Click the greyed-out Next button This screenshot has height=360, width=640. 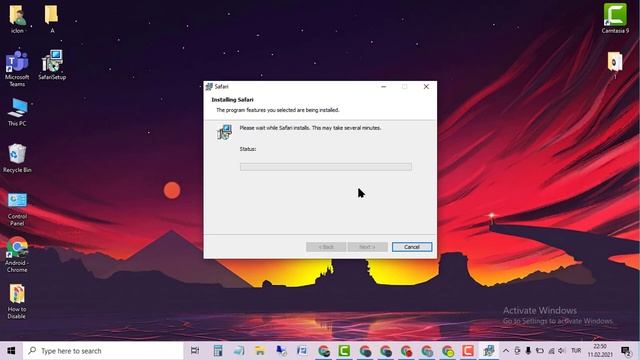[367, 247]
